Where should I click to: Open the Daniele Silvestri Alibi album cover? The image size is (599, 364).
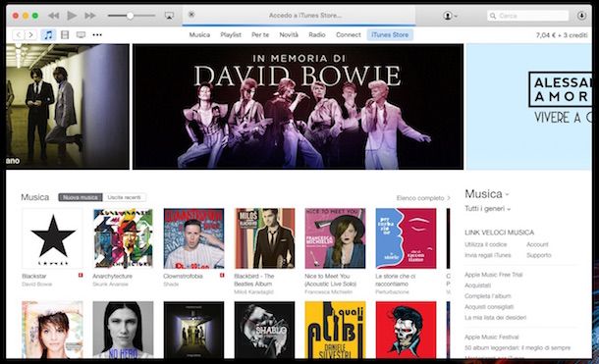point(335,330)
